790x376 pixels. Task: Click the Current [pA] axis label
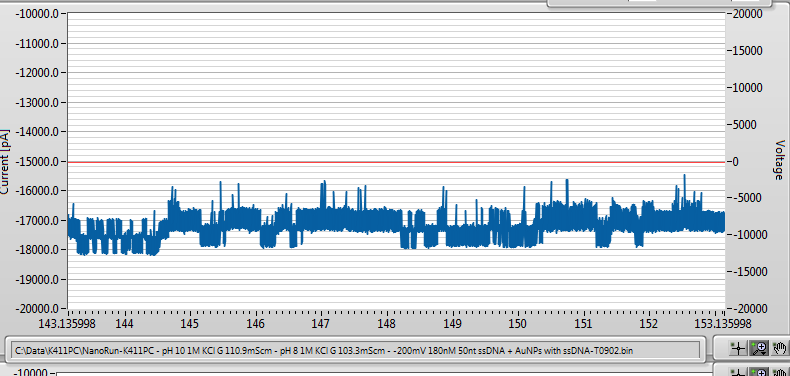6,162
